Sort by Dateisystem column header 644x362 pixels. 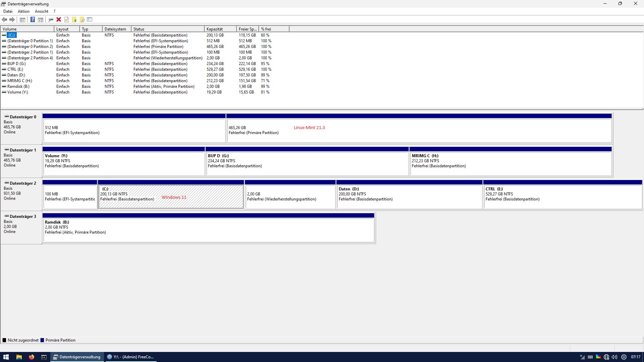pos(116,29)
